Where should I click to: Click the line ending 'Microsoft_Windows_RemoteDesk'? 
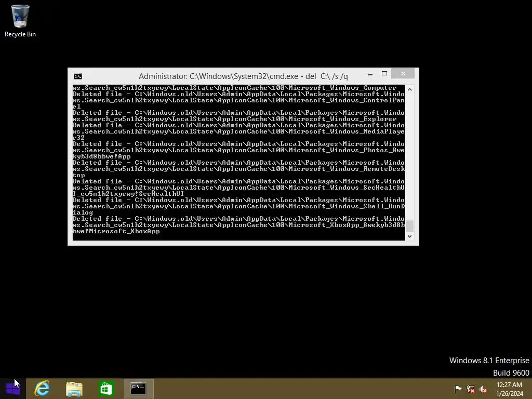coord(238,169)
